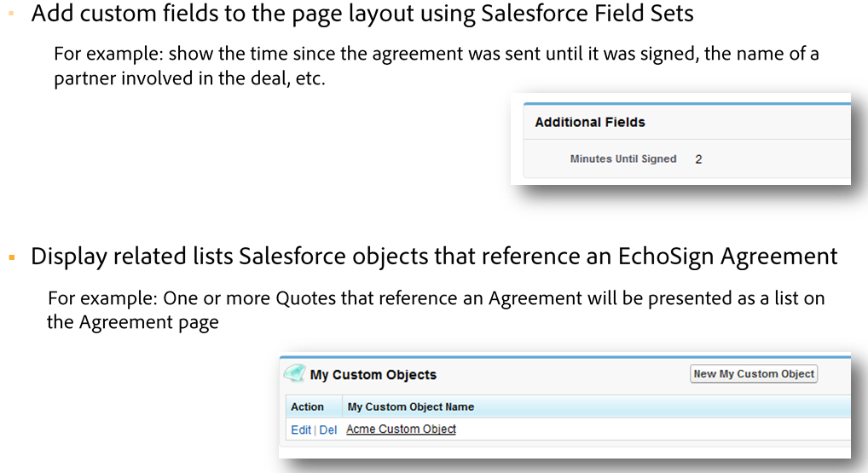Click the Minutes Until Signed value 2
Screen dimensions: 868x473
coord(698,159)
